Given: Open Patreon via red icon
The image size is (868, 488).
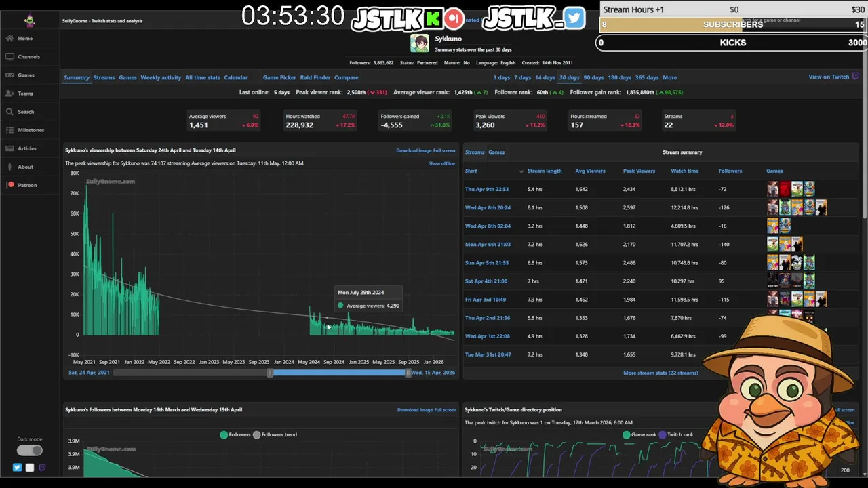Looking at the screenshot, I should [10, 185].
